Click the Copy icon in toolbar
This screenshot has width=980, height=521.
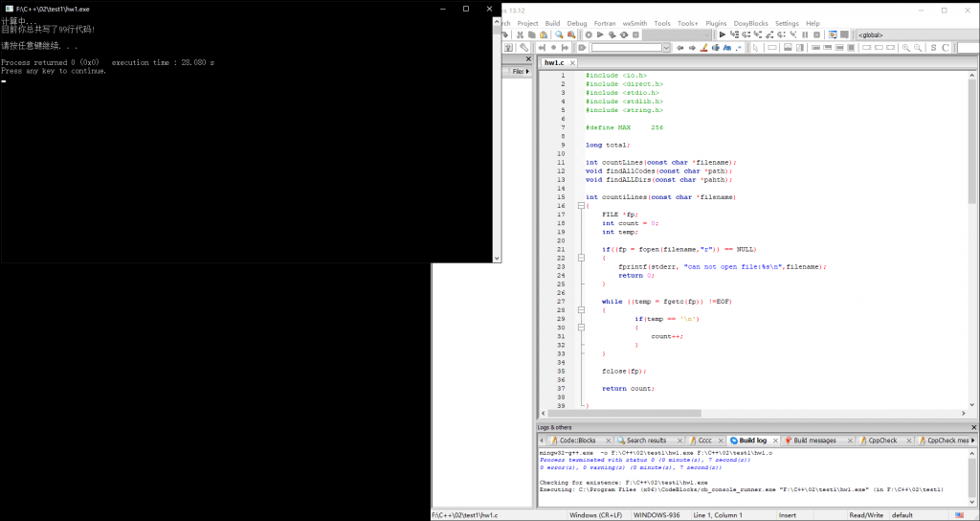pyautogui.click(x=532, y=34)
